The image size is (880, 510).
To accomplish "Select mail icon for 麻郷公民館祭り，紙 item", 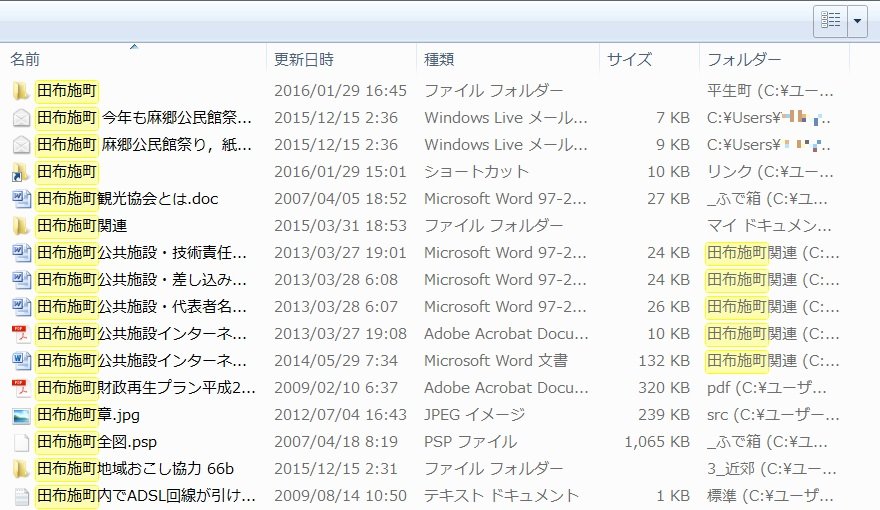I will point(21,144).
